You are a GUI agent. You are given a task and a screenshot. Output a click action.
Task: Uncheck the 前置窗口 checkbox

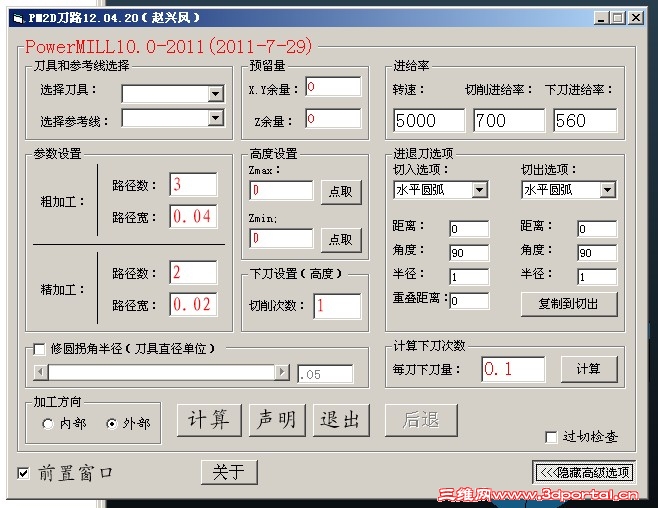point(24,473)
